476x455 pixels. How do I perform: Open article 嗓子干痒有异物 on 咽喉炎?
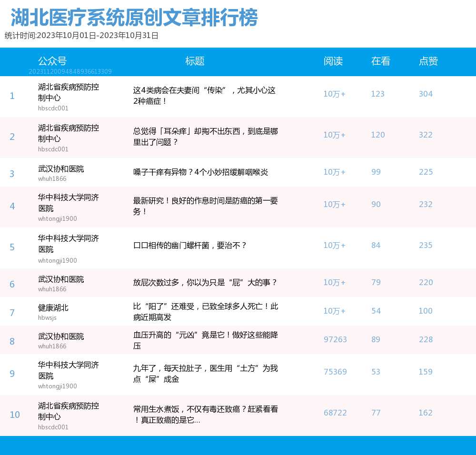200,172
